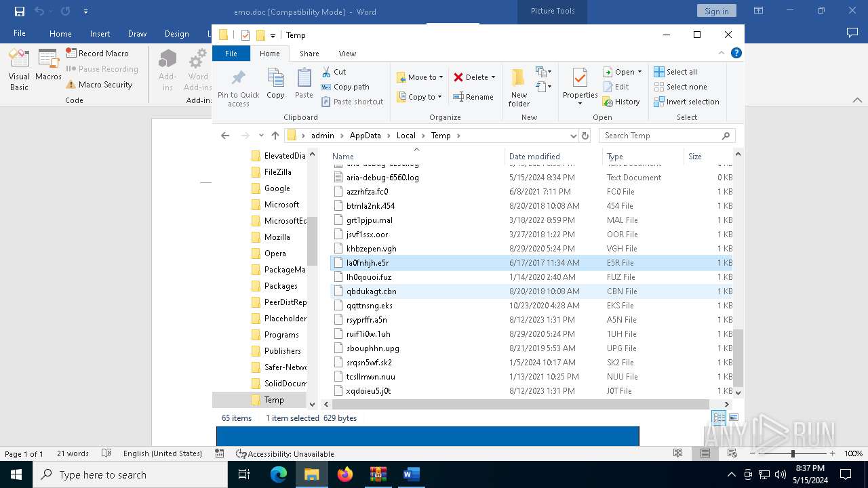Switch to details view button in Explorer
The width and height of the screenshot is (868, 488).
(x=719, y=418)
